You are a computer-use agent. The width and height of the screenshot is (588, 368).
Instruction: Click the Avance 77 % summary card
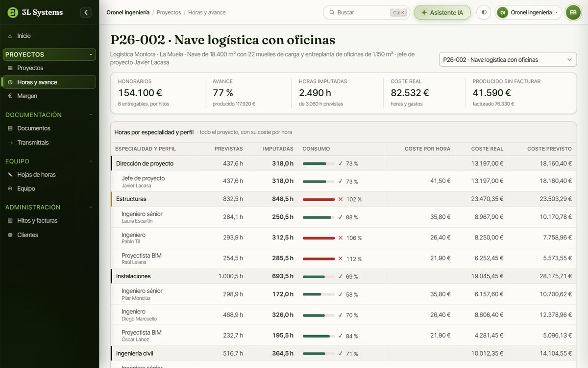[x=248, y=93]
